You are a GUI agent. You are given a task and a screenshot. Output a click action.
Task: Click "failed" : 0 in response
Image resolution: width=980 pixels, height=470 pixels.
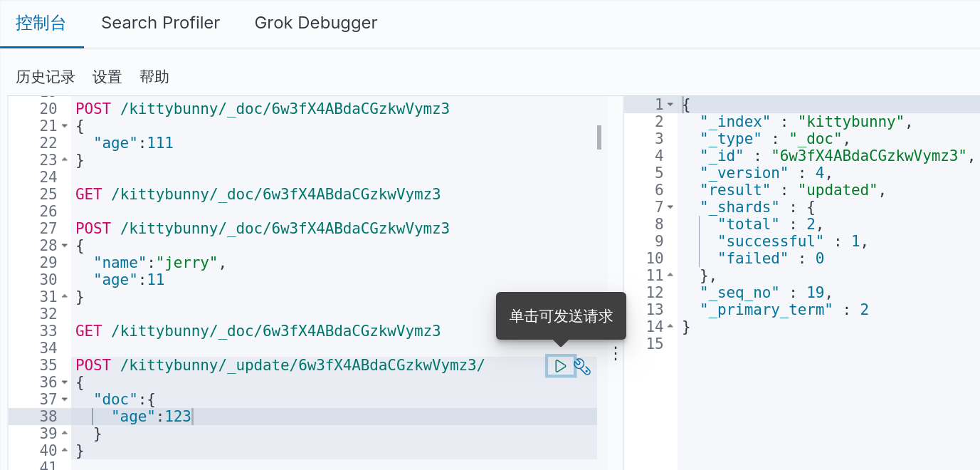[x=771, y=258]
